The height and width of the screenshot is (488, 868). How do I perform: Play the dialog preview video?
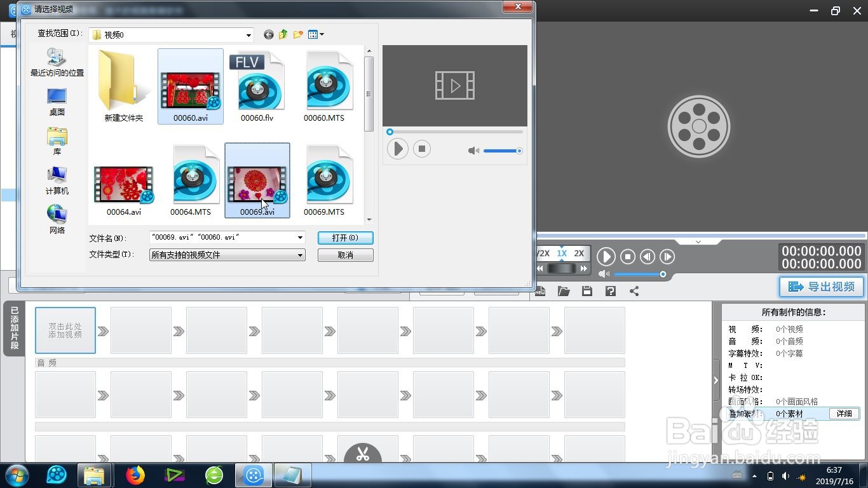pos(398,149)
